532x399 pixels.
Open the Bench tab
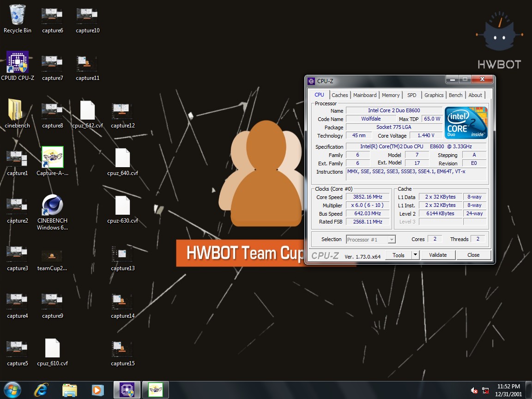[456, 95]
